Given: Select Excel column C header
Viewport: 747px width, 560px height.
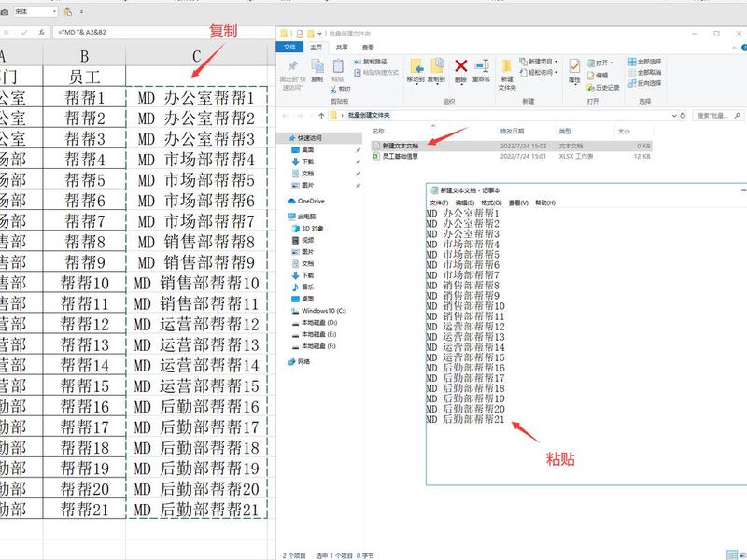Looking at the screenshot, I should (196, 56).
